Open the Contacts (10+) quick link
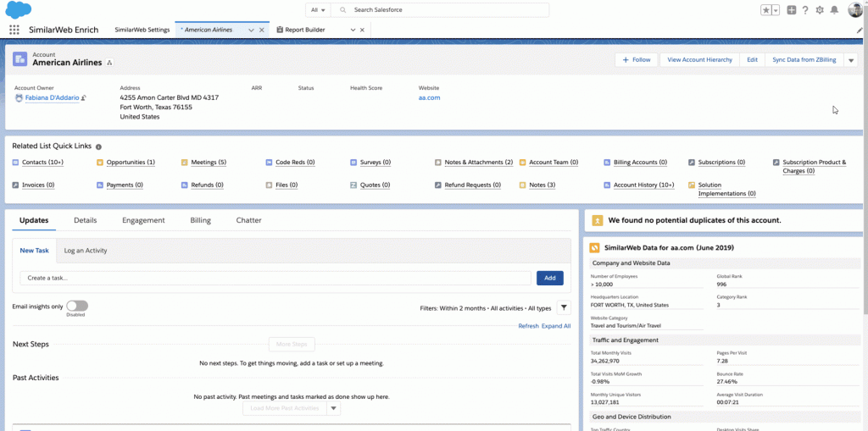The image size is (868, 431). [42, 162]
